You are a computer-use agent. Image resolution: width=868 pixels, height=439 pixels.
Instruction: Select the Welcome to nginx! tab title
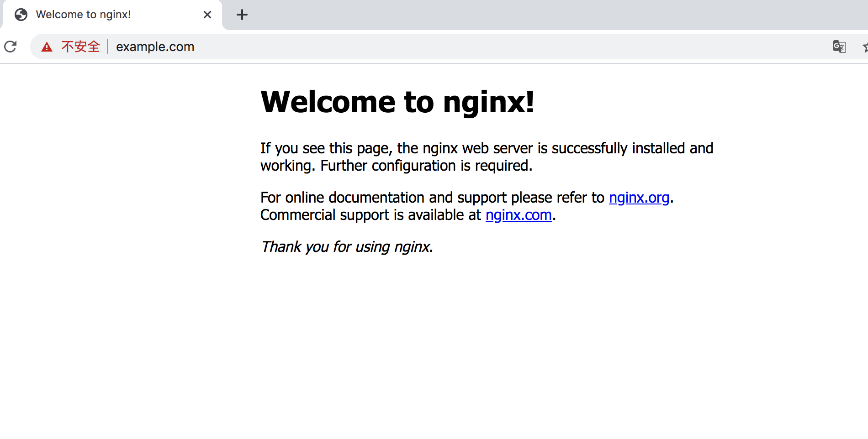(x=84, y=15)
